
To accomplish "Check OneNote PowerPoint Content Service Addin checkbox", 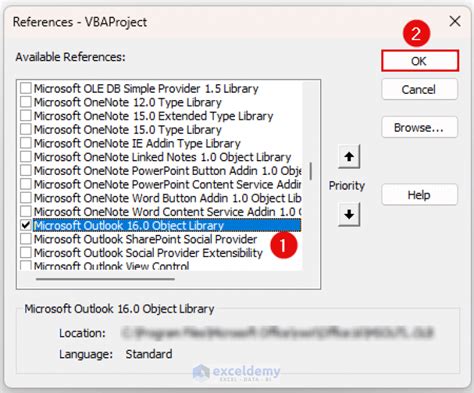I will coord(26,184).
